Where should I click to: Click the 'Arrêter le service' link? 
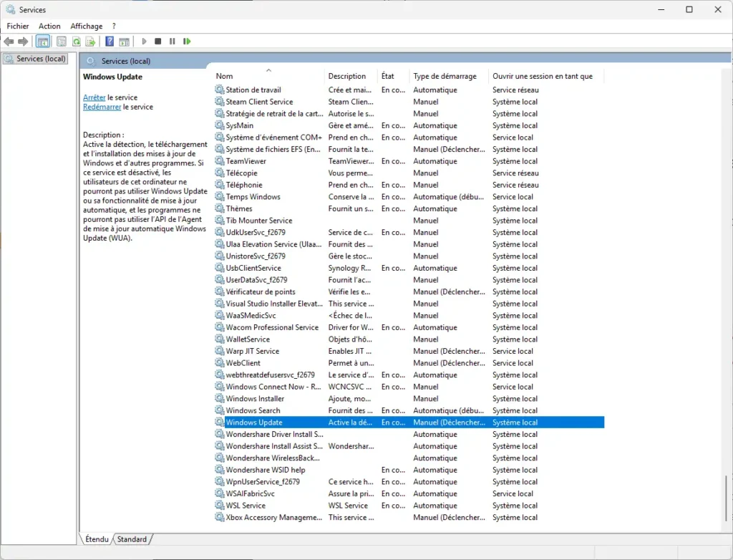pyautogui.click(x=94, y=97)
